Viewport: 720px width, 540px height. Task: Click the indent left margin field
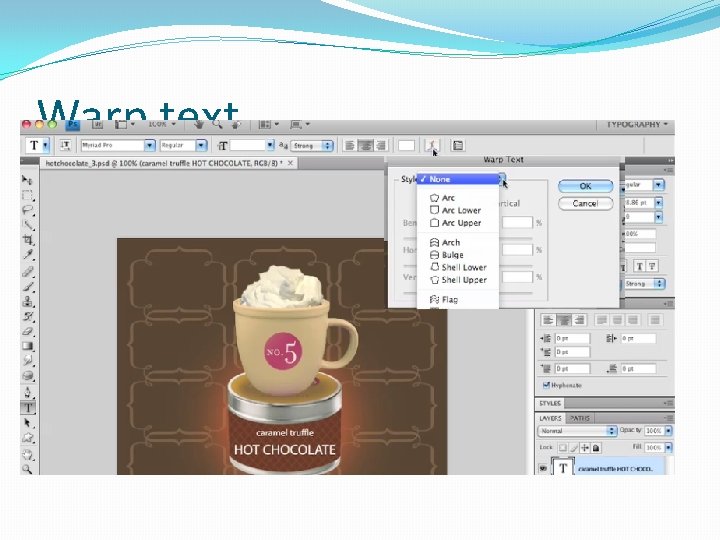tap(572, 338)
